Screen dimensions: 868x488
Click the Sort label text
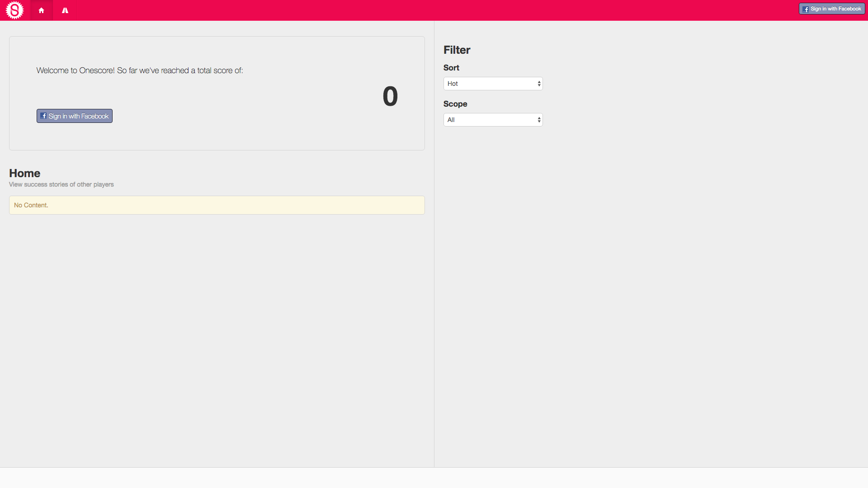[x=451, y=68]
